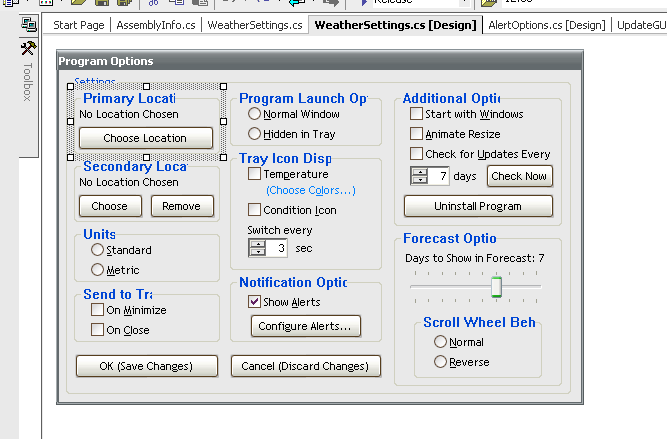667x439 pixels.
Task: Select the Hidden in Tray radio button
Action: 254,134
